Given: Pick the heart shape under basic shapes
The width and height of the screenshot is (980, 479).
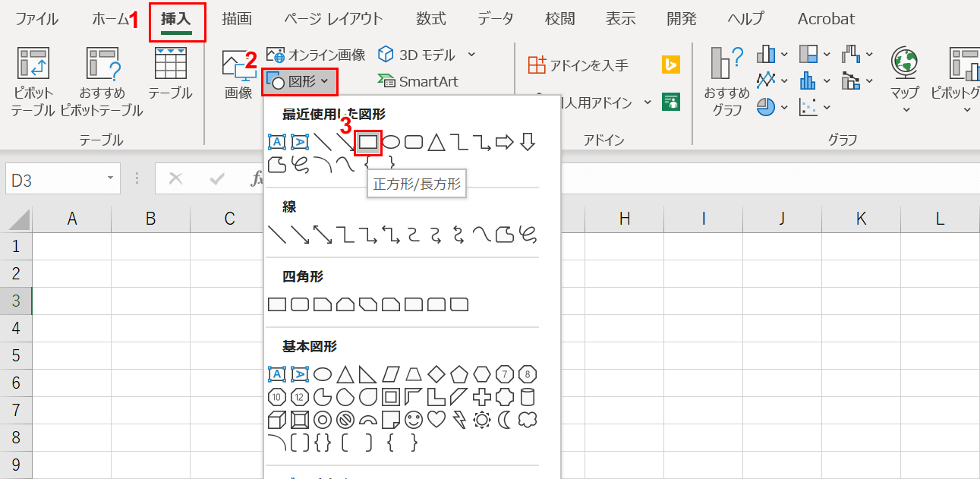Looking at the screenshot, I should pos(436,420).
